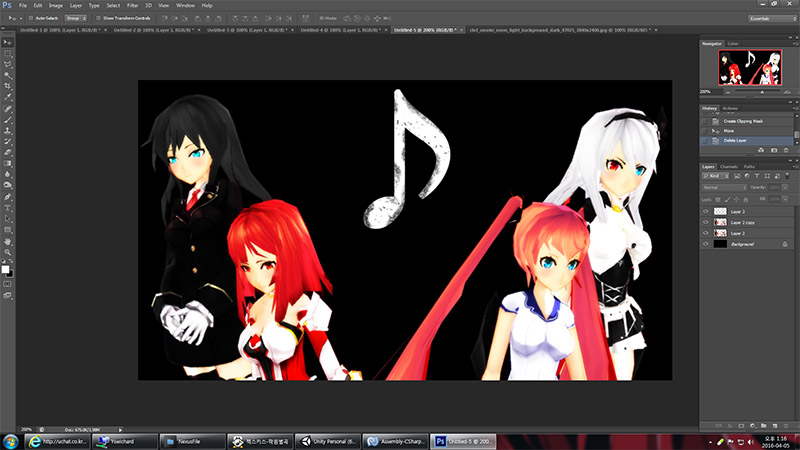
Task: Hide the Background layer
Action: pos(706,244)
